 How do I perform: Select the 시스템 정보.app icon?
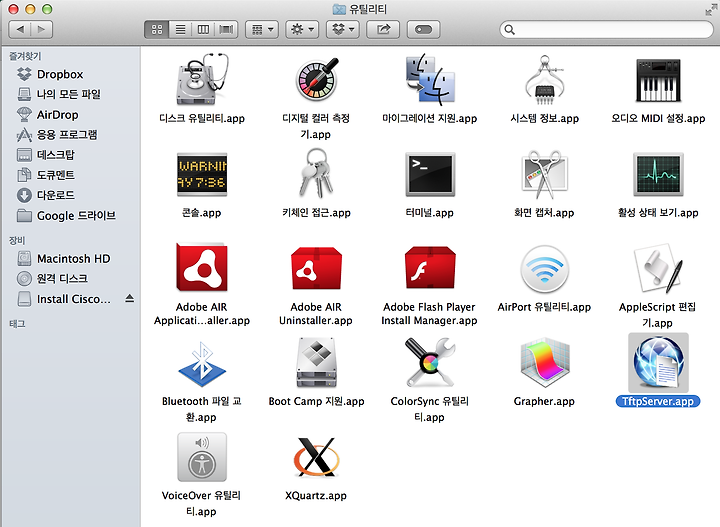(545, 79)
